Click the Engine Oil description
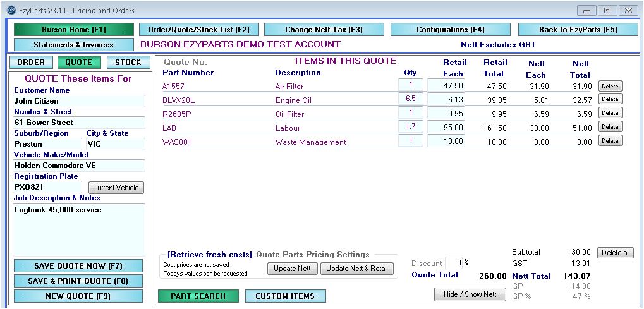Viewport: 644px width, 309px height. [293, 100]
